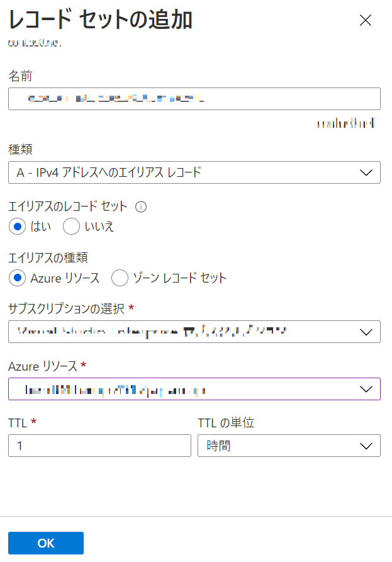392x562 pixels.
Task: Select いいえ for alias record set
Action: pos(71,227)
